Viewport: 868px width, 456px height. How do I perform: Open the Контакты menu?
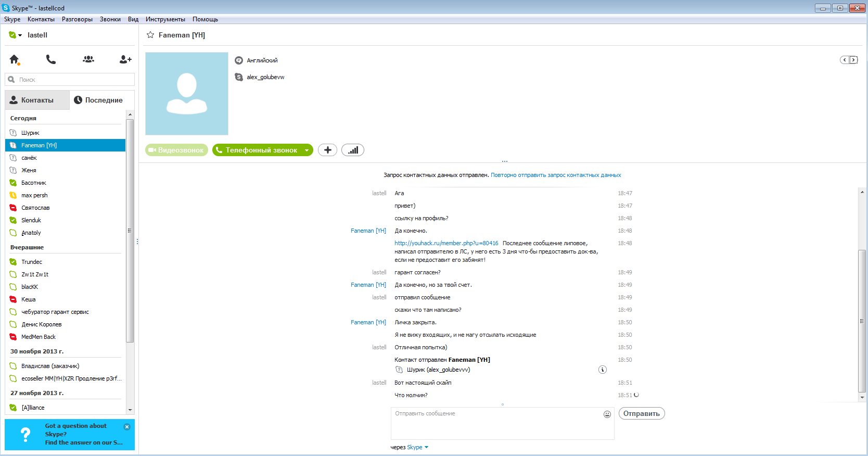[x=41, y=19]
